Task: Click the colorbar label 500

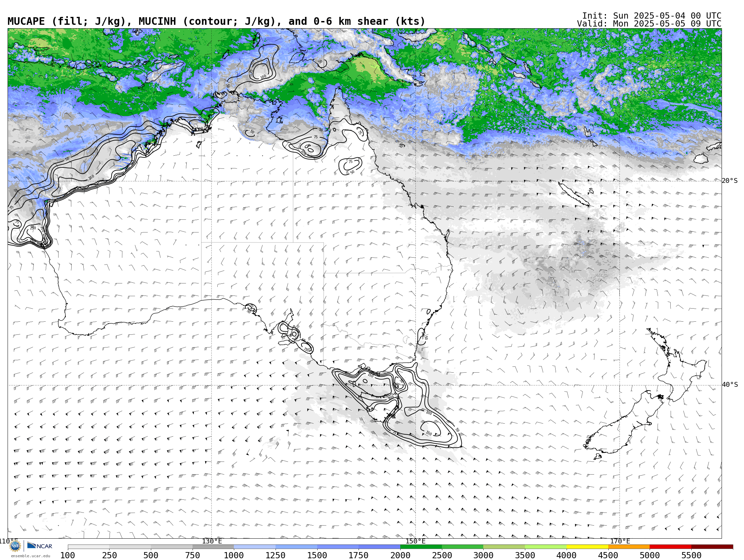Action: tap(151, 556)
